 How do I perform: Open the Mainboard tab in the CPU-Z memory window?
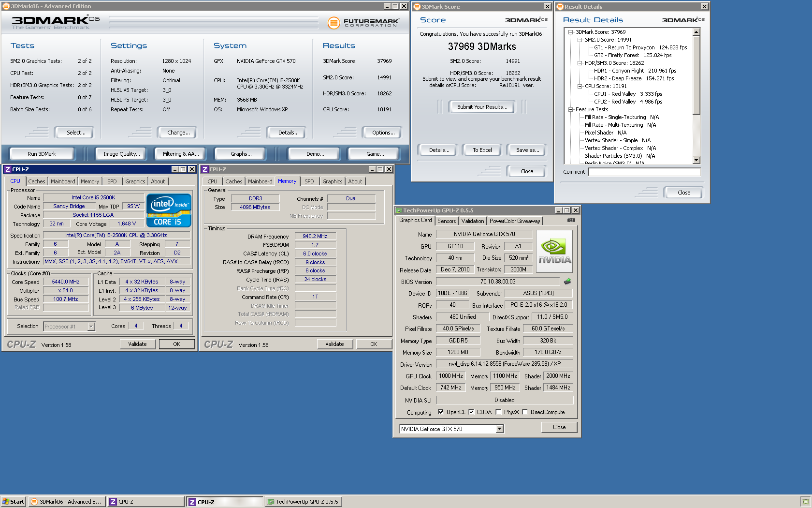(x=260, y=181)
